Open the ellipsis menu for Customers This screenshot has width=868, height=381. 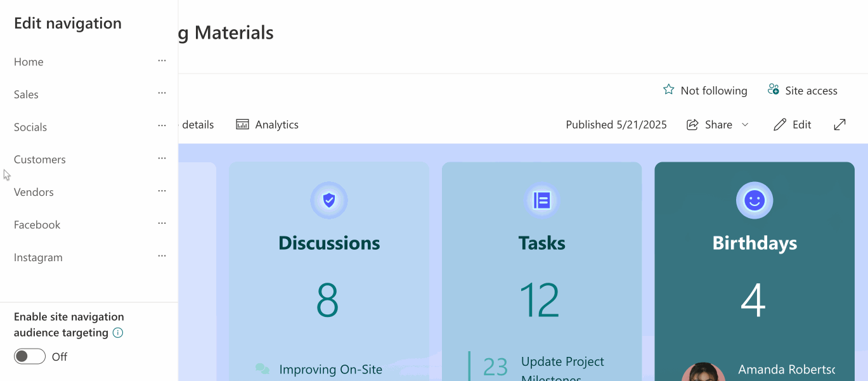pos(162,158)
